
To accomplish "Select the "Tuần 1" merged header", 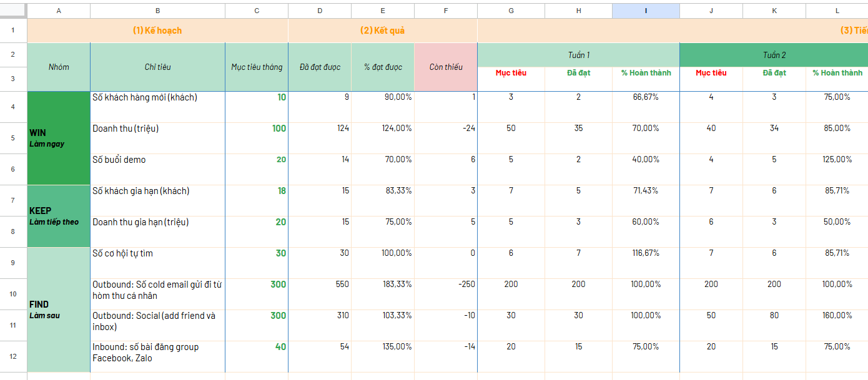I will coord(578,55).
